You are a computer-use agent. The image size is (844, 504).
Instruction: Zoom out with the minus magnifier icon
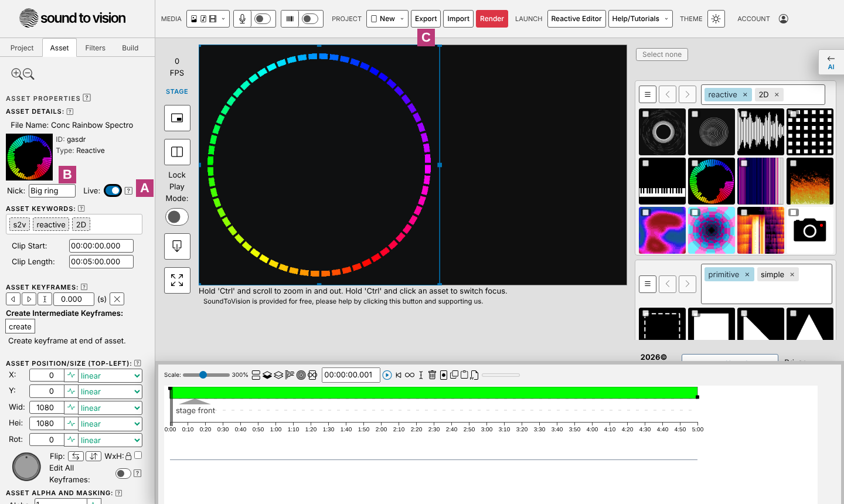coord(29,74)
